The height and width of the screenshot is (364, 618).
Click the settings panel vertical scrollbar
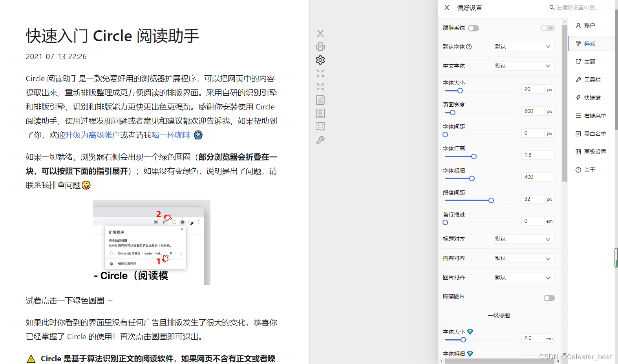click(x=565, y=104)
